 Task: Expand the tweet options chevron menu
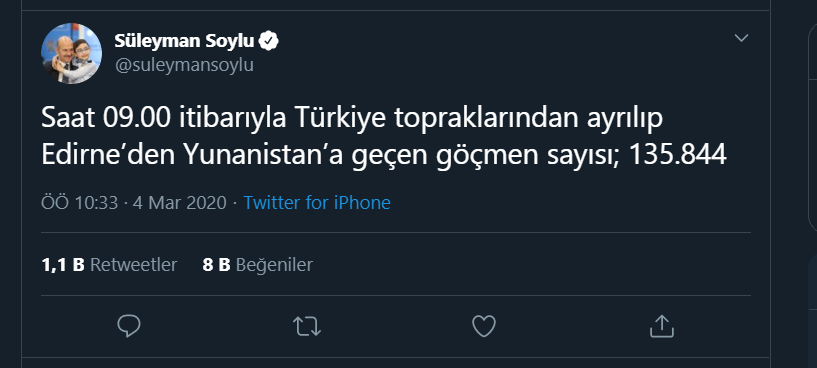click(x=741, y=38)
